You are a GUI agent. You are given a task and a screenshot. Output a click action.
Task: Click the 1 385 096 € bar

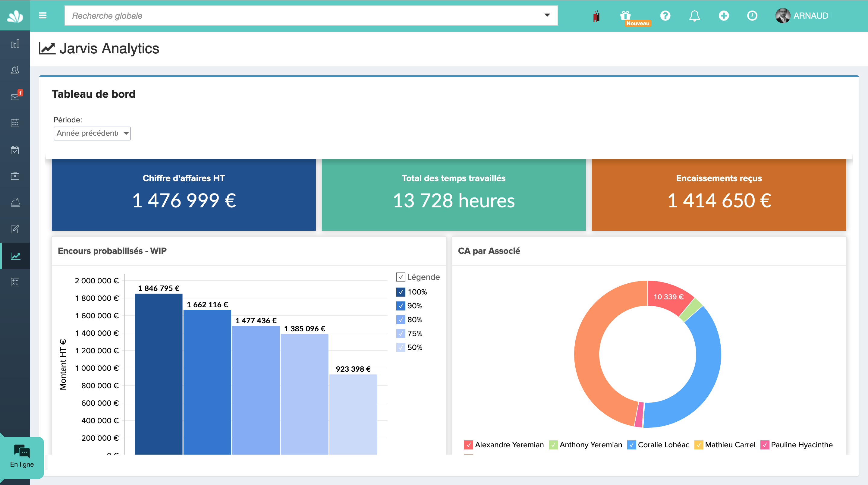(304, 394)
